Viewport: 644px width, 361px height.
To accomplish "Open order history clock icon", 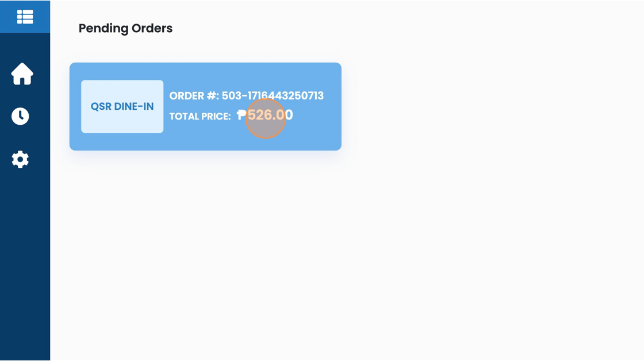I will pyautogui.click(x=20, y=116).
